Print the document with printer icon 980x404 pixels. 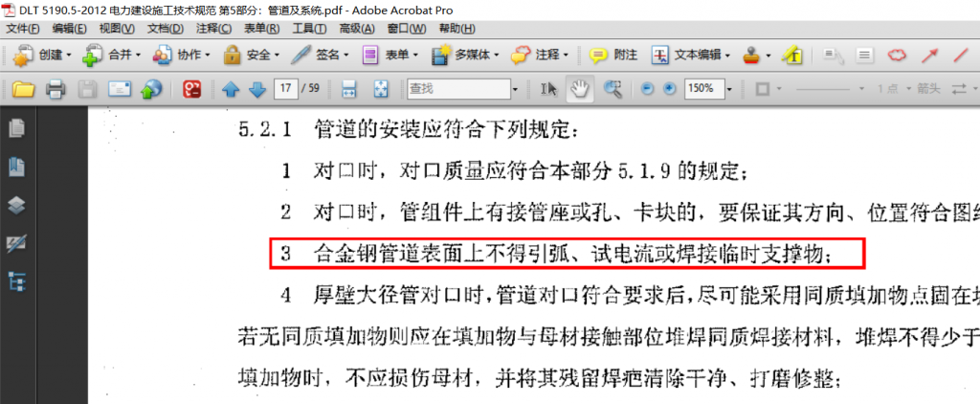coord(56,89)
